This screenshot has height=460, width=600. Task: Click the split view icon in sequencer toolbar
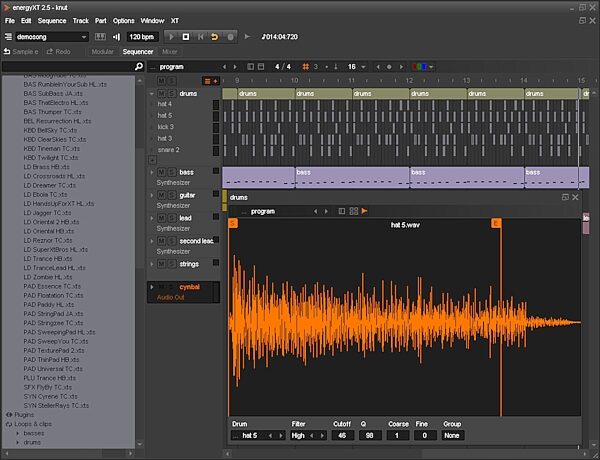[250, 67]
